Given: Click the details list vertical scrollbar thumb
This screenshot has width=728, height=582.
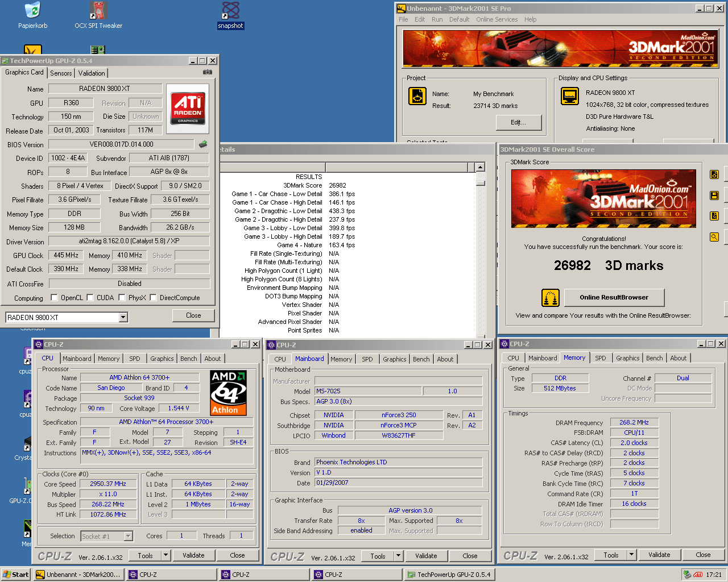Looking at the screenshot, I should point(481,183).
